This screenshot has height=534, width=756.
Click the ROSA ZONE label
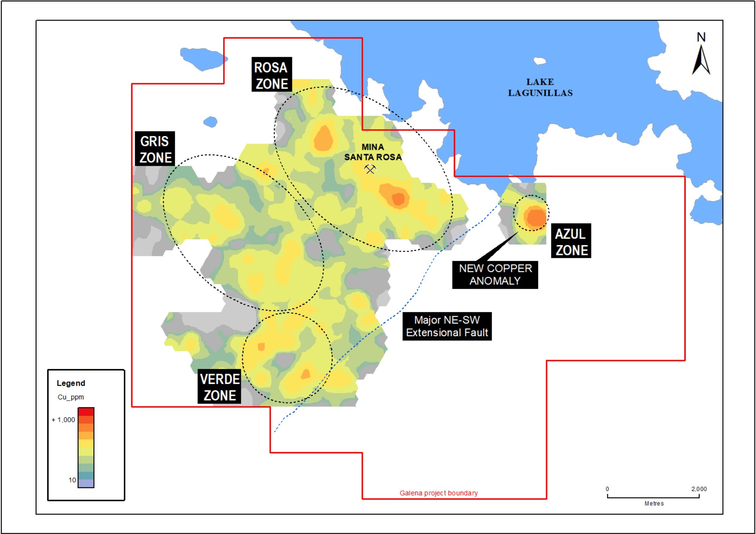pos(271,75)
